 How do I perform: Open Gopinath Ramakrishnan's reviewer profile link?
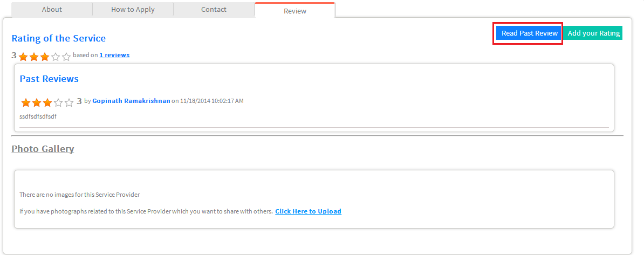(131, 101)
